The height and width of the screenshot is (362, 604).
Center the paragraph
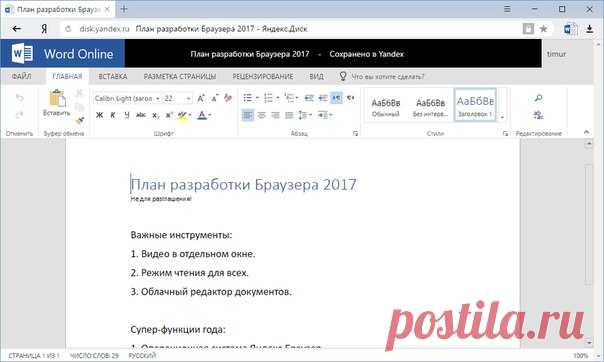click(x=262, y=115)
